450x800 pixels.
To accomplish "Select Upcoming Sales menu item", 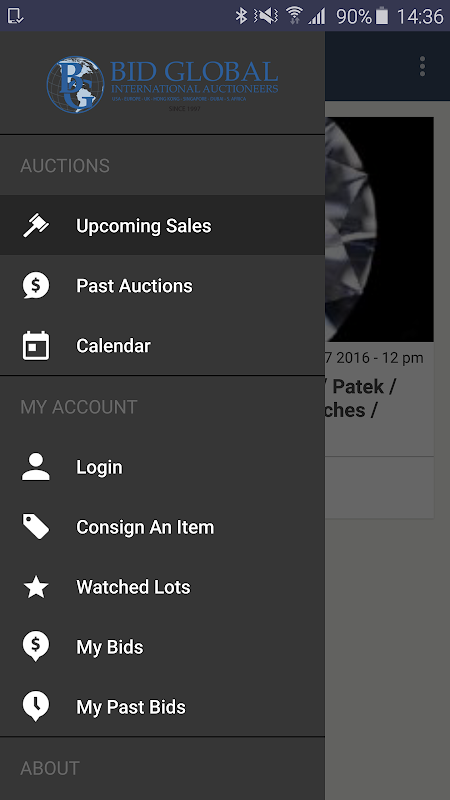I will [x=162, y=225].
